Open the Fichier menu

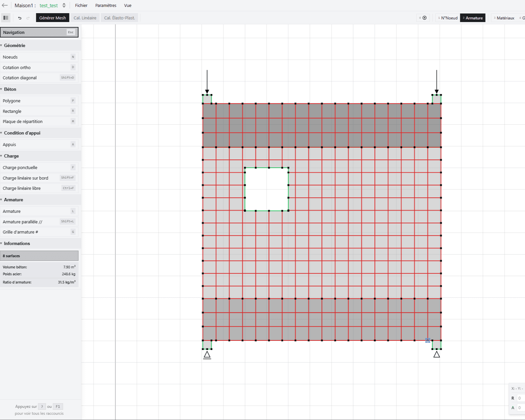(x=81, y=5)
